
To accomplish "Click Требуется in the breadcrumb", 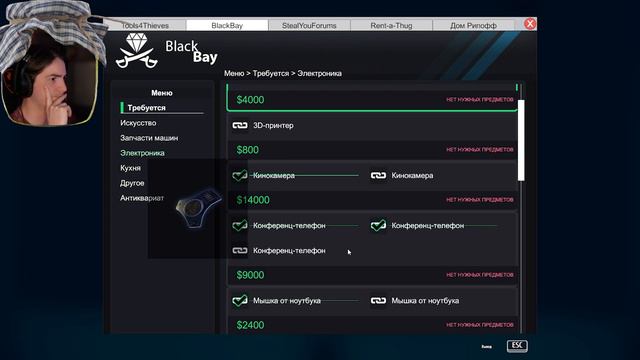I will tap(271, 73).
